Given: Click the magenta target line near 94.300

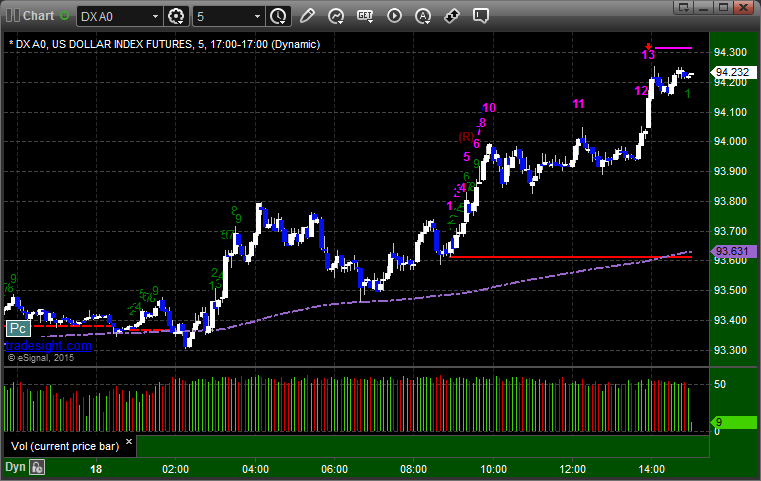Looking at the screenshot, I should click(x=674, y=48).
